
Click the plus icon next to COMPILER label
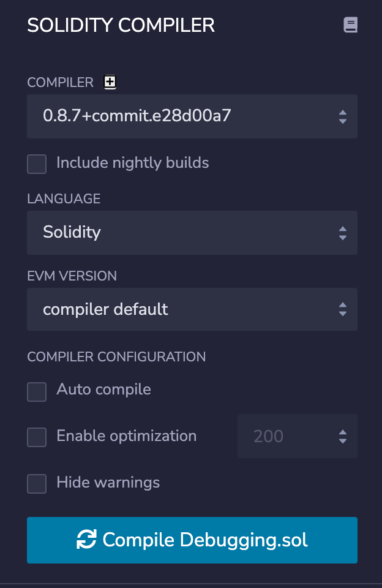110,81
